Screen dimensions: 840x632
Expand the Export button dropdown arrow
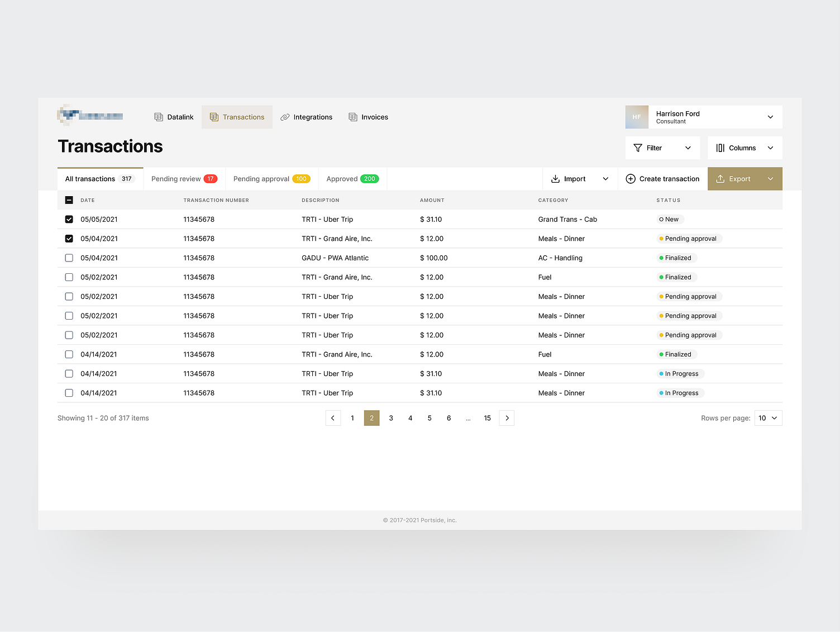point(770,178)
